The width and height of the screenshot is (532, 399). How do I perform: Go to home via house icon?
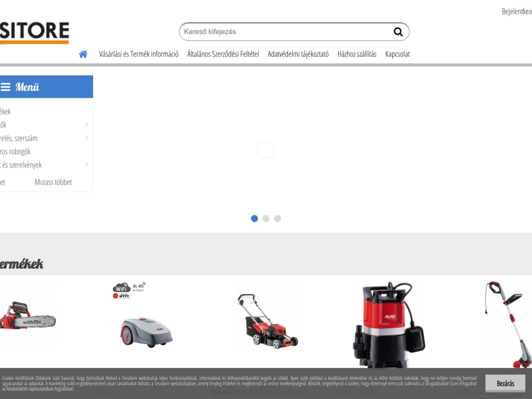tap(83, 54)
